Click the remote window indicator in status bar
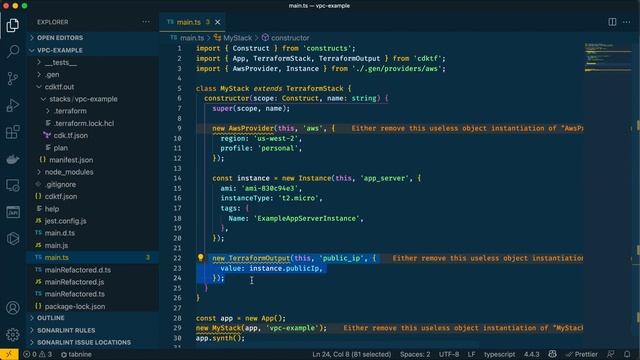 (9, 354)
